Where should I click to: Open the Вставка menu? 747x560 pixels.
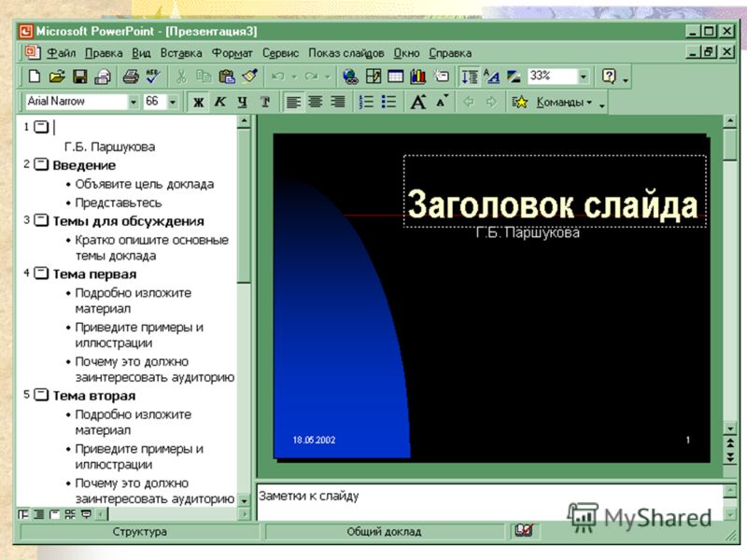click(x=181, y=53)
